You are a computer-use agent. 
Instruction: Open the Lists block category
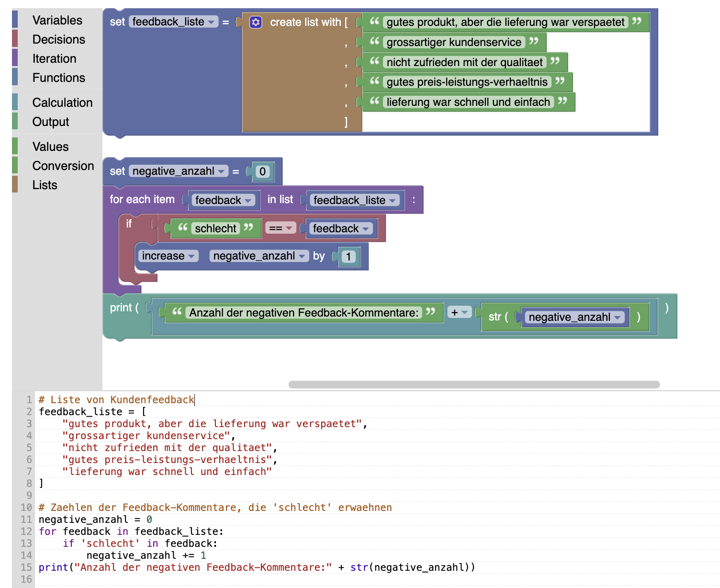click(45, 185)
